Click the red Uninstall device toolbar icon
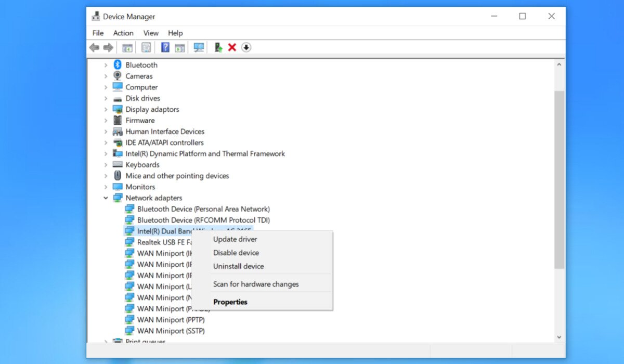The height and width of the screenshot is (364, 624). click(231, 47)
